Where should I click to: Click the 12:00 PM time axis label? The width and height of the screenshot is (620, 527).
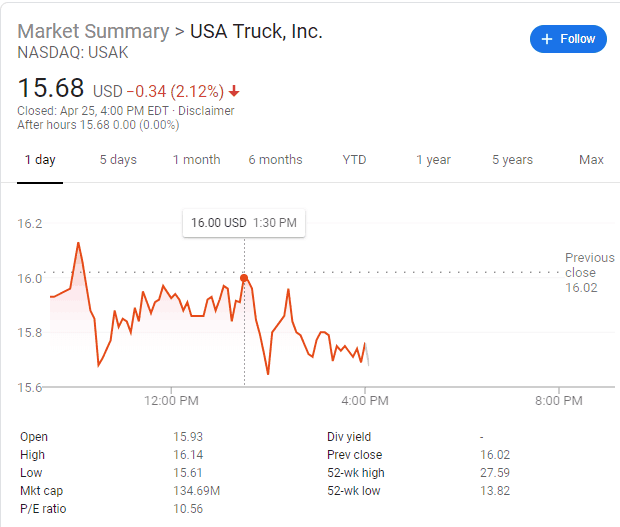171,401
